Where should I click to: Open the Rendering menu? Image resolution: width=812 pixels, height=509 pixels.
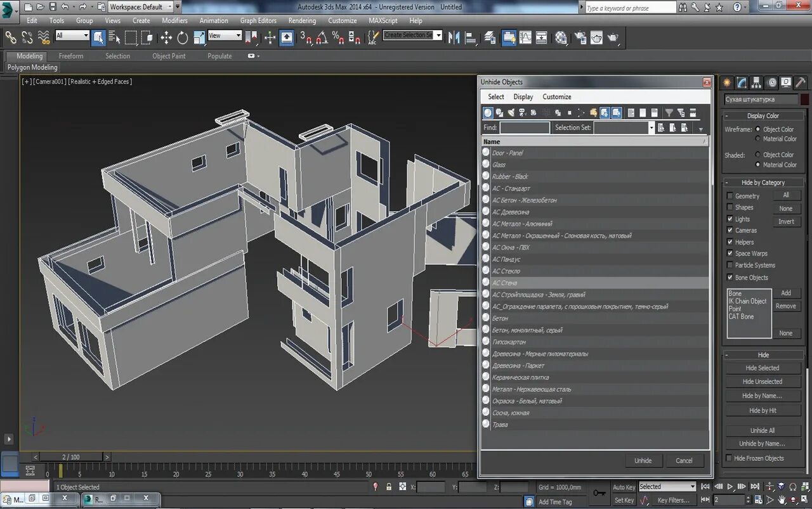coord(302,20)
